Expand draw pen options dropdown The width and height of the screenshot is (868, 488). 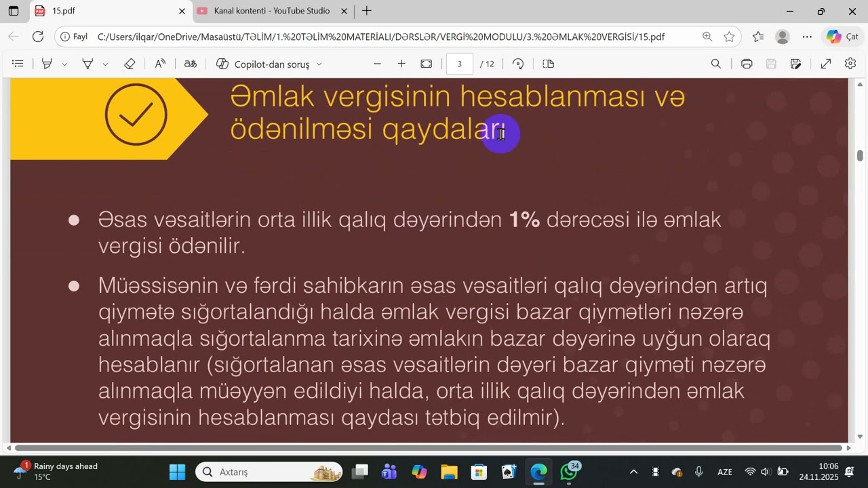point(105,64)
